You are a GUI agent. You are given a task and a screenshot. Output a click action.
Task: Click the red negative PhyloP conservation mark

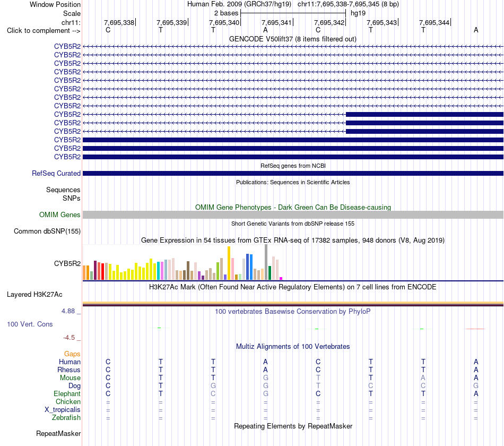coord(475,329)
